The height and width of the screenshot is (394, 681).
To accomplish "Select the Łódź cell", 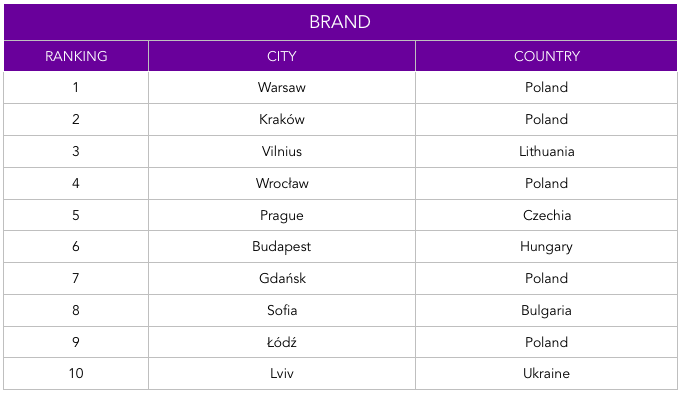I will click(x=281, y=342).
